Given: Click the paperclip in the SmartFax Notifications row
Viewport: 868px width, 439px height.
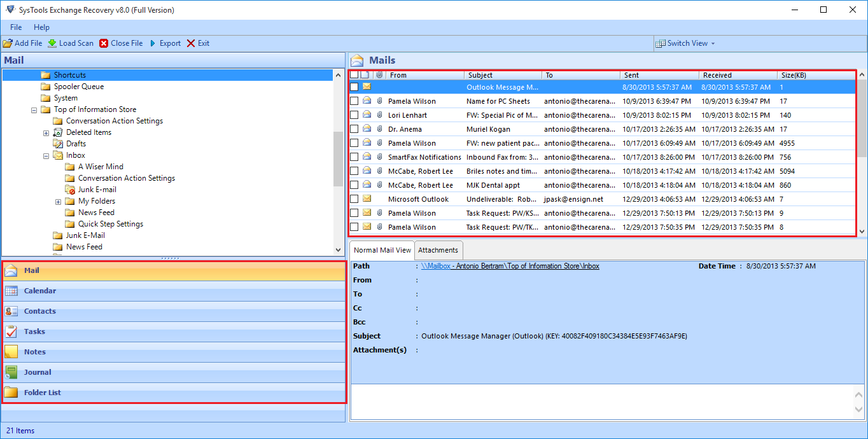Looking at the screenshot, I should (379, 157).
